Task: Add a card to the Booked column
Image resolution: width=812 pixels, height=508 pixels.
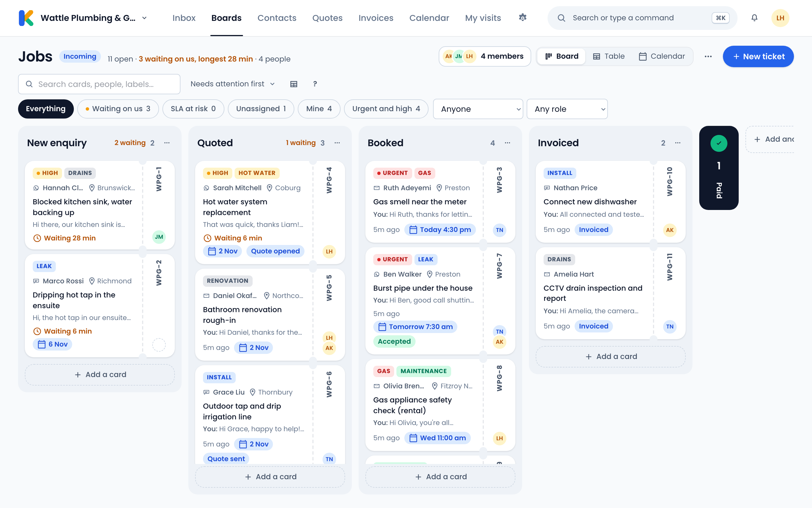Action: coord(440,477)
